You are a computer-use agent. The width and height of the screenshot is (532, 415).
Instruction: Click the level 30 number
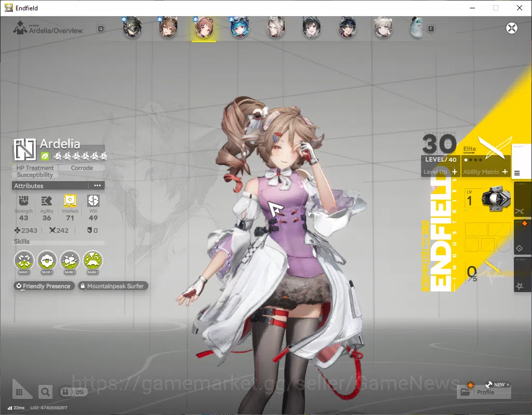[x=439, y=144]
